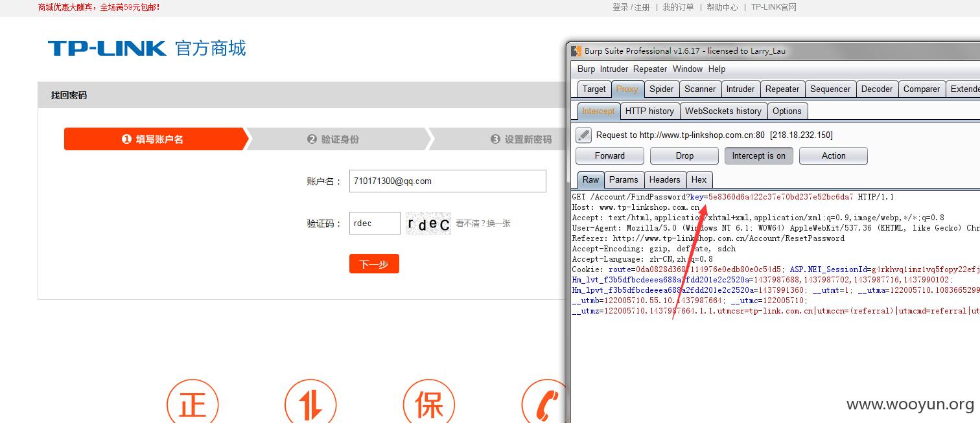This screenshot has width=980, height=423.
Task: Click the Accept-Language: zh-CN header line
Action: 642,259
